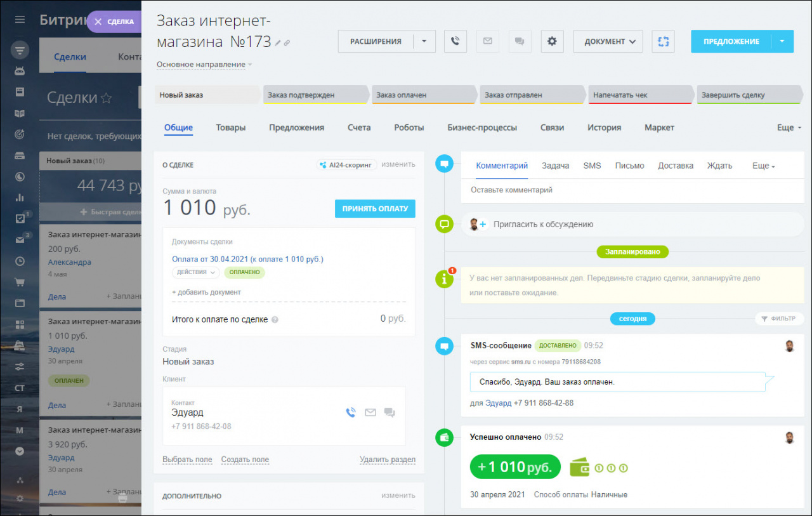Click Пригласить к обсуждению
812x516 pixels.
543,224
